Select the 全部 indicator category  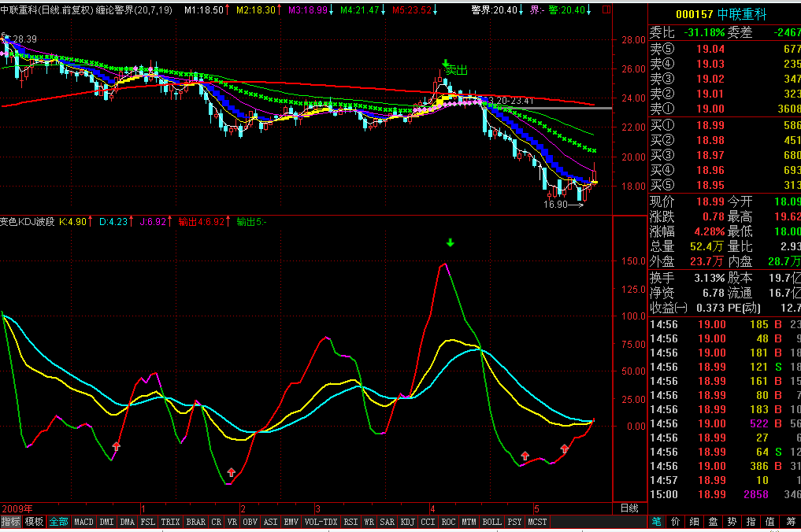58,522
